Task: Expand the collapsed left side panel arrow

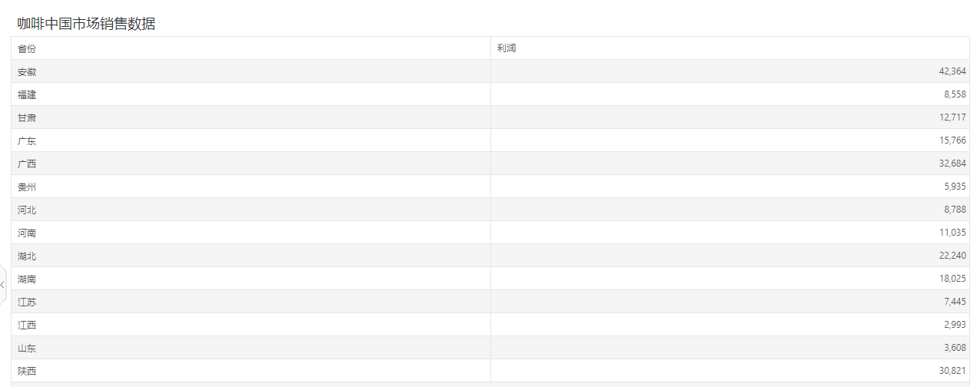Action: pos(3,285)
